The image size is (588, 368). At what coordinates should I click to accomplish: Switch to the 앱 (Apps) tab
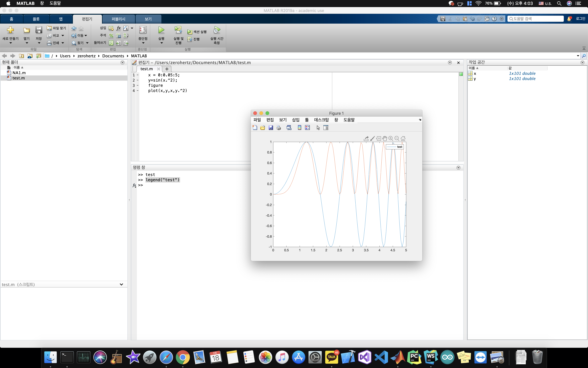click(x=61, y=19)
